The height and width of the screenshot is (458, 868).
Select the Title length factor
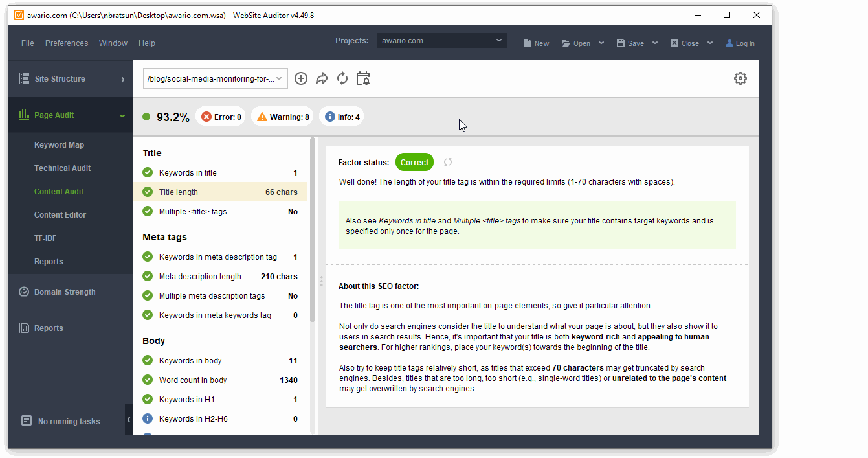pos(220,192)
